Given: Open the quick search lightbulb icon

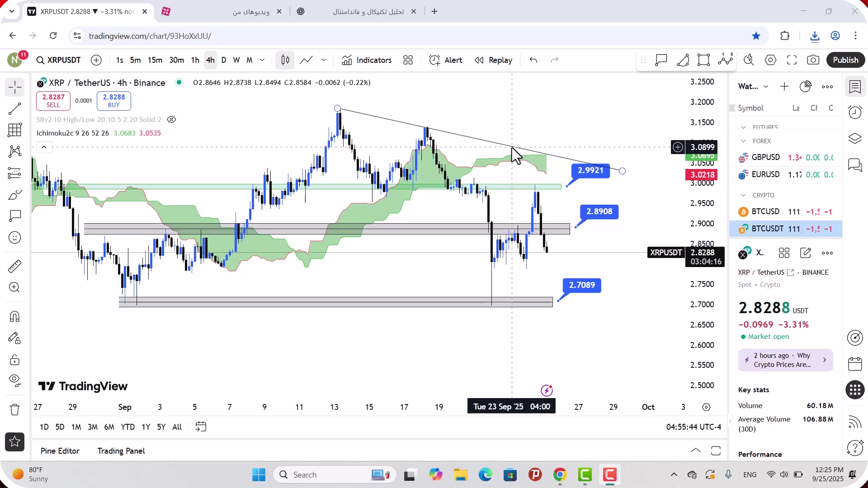Looking at the screenshot, I should click(749, 60).
